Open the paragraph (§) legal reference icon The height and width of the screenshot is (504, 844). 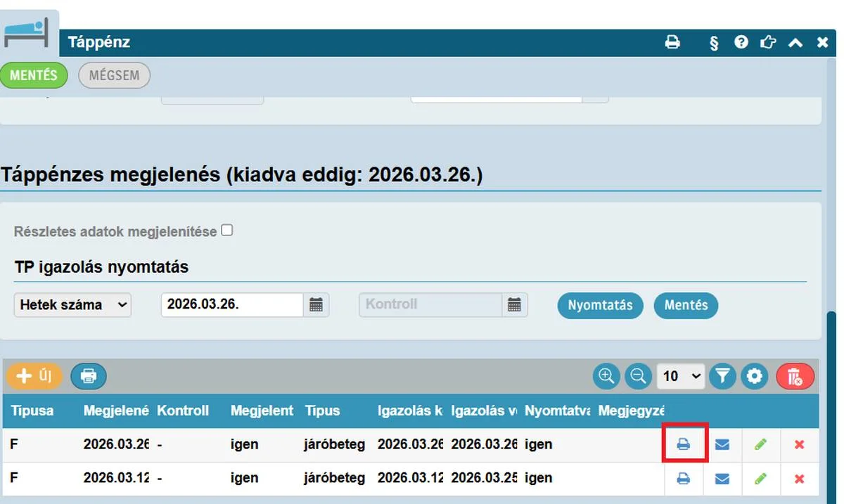coord(714,42)
